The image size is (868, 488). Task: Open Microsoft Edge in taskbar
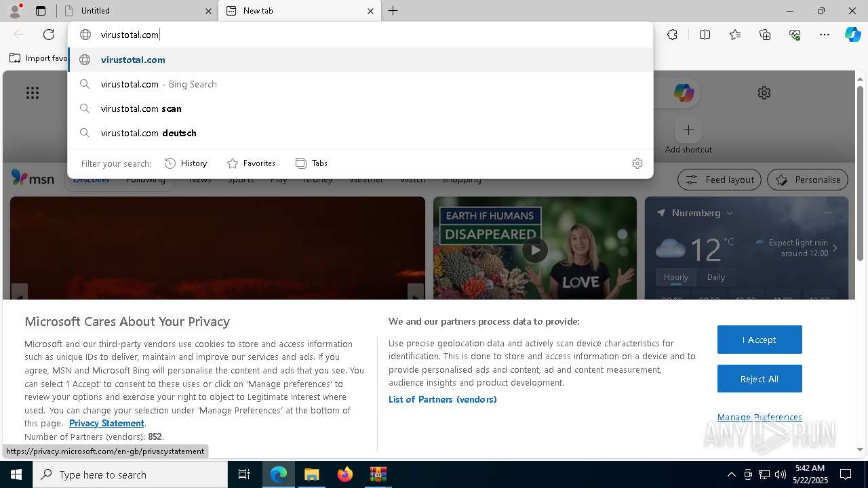coord(279,474)
